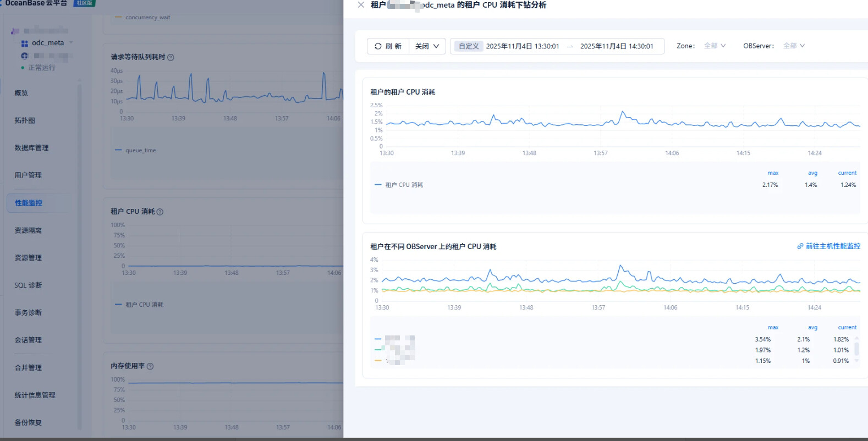Click the odc_meta tenant icon in sidebar
The image size is (868, 441).
click(24, 43)
